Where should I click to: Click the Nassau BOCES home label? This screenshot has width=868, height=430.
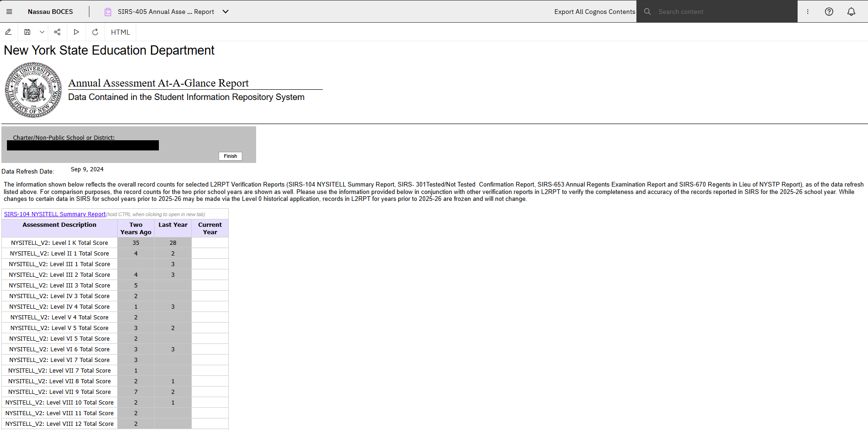(x=50, y=12)
